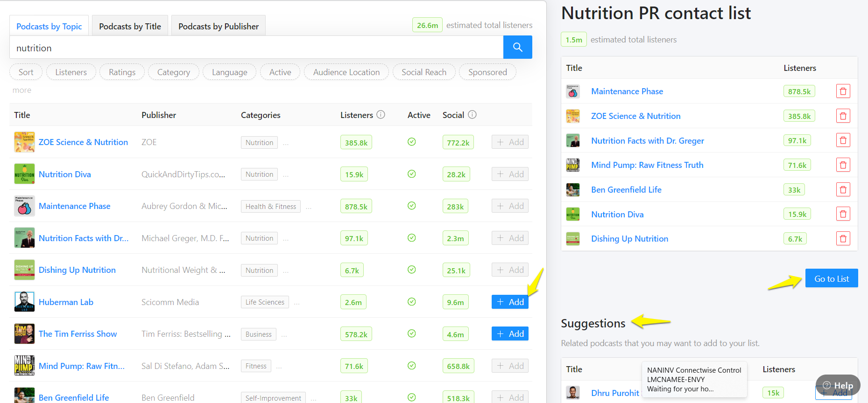Open the Language filter
Screen dimensions: 868x403
[229, 72]
